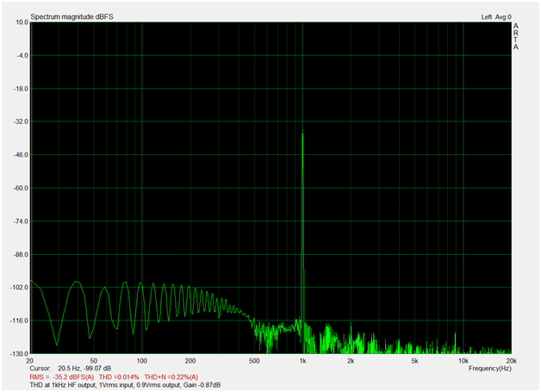Image resolution: width=541 pixels, height=392 pixels.
Task: Click the 2k tick label on frequency axis
Action: click(x=351, y=361)
